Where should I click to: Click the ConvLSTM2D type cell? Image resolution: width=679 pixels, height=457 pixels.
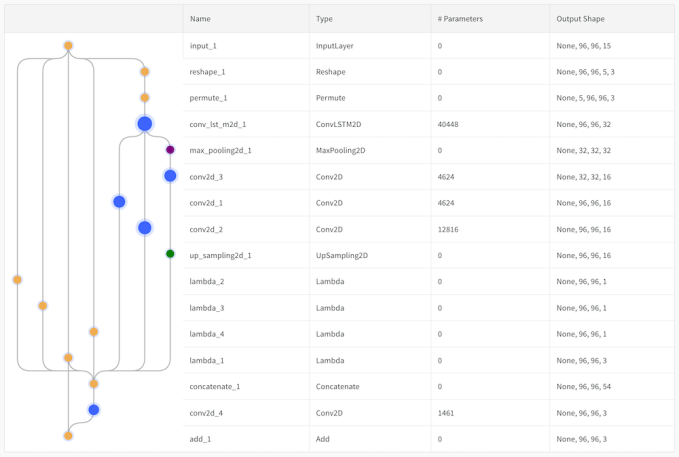(340, 124)
